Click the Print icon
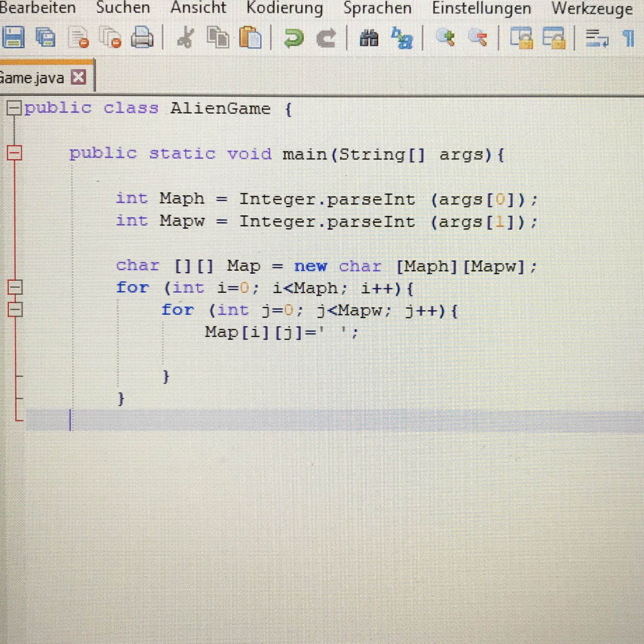 point(142,37)
